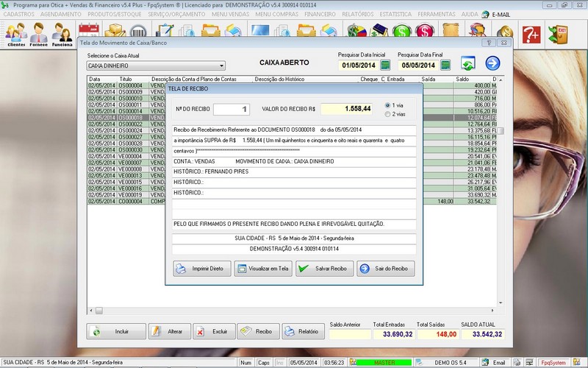The width and height of the screenshot is (588, 368).
Task: Click the FpqSystem status bar label
Action: coord(553,362)
